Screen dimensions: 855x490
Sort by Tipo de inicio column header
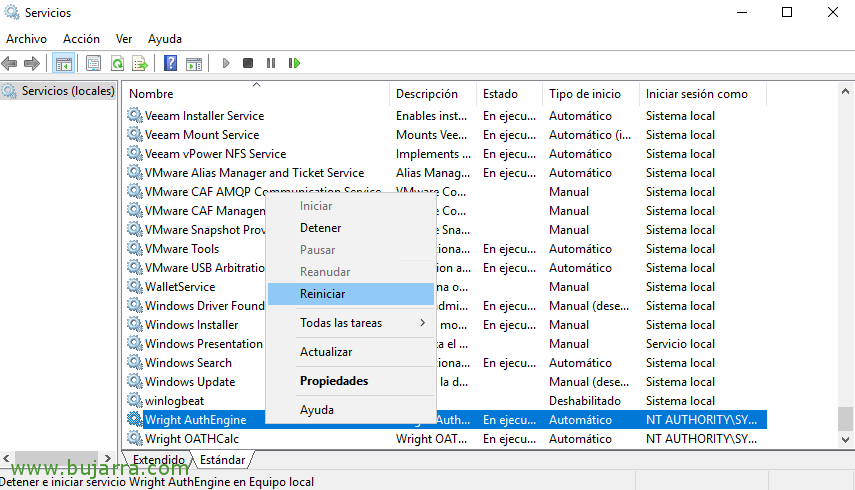click(x=591, y=94)
